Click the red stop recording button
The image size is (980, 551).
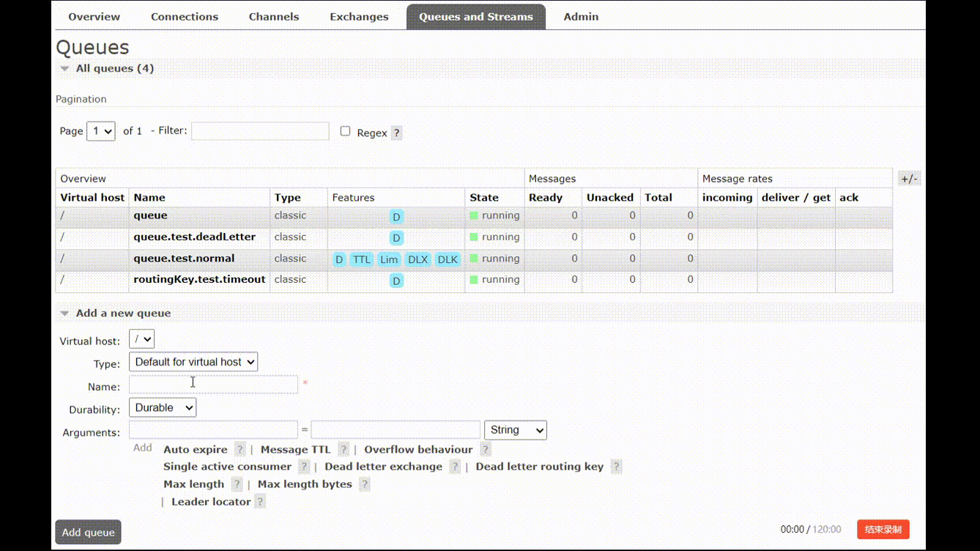[883, 529]
